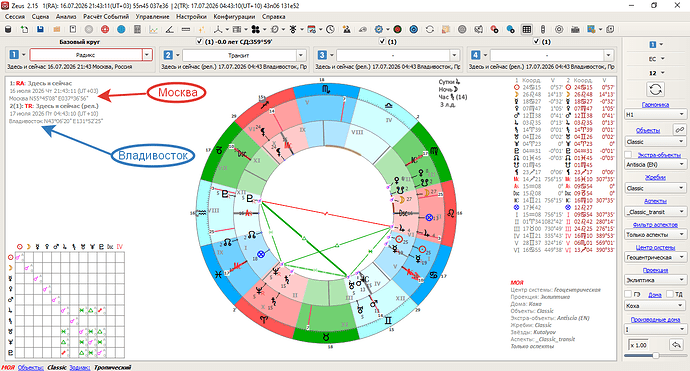This screenshot has height=371, width=690.
Task: Click the Гармоника link
Action: pyautogui.click(x=655, y=105)
